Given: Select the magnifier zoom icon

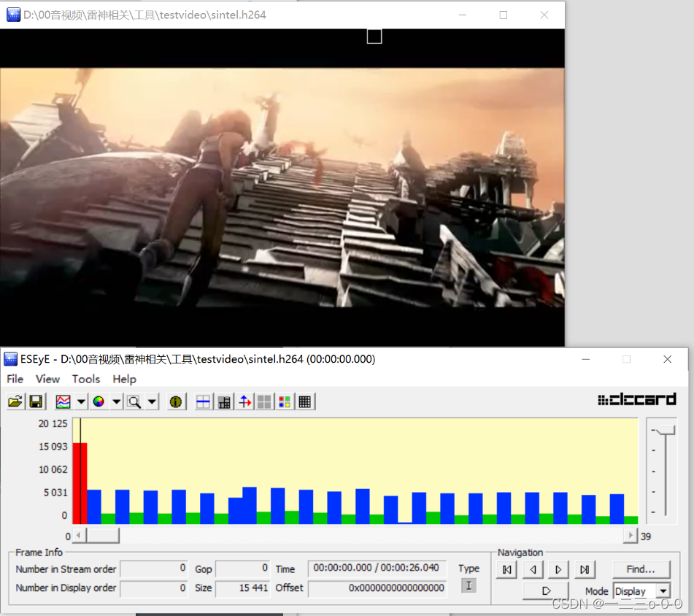Looking at the screenshot, I should (134, 402).
